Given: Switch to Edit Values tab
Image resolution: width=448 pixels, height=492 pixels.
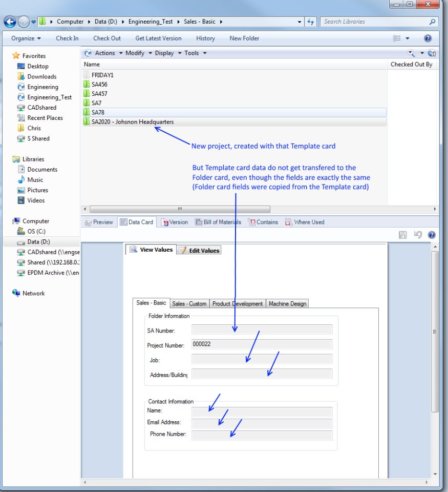Looking at the screenshot, I should [x=199, y=251].
